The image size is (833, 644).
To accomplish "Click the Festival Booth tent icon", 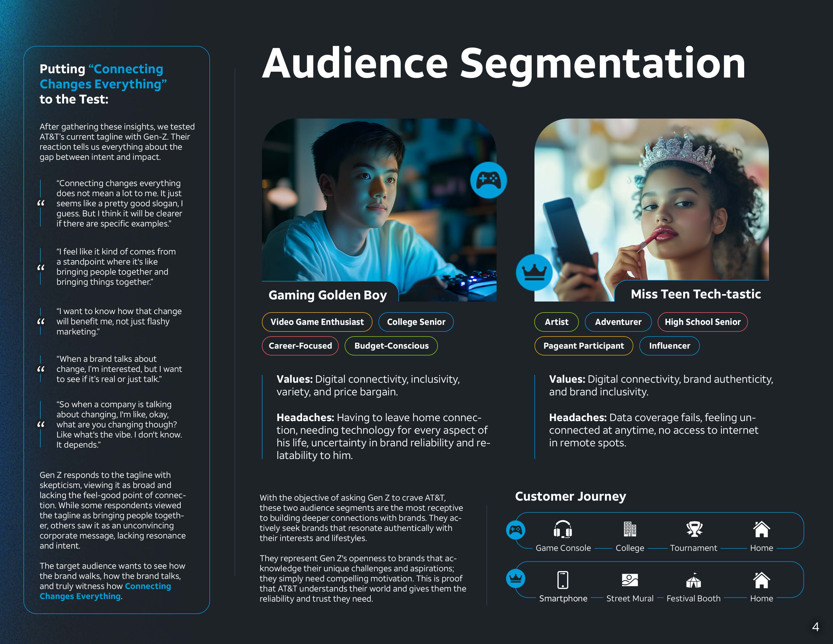I will (693, 581).
